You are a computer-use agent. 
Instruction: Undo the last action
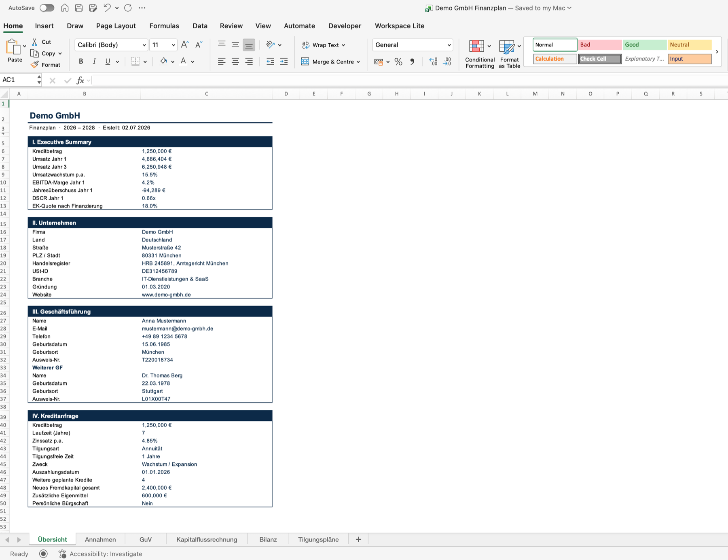[x=107, y=8]
